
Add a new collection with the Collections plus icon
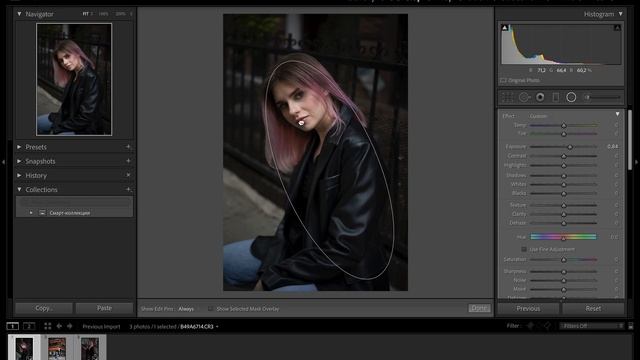coord(128,189)
